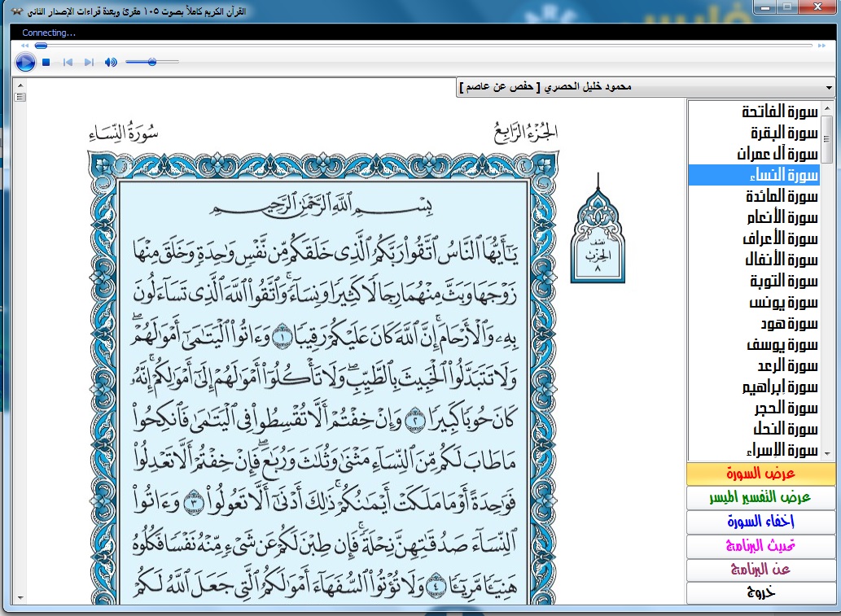
Task: Select سورة الأنفال from the list
Action: click(x=755, y=260)
